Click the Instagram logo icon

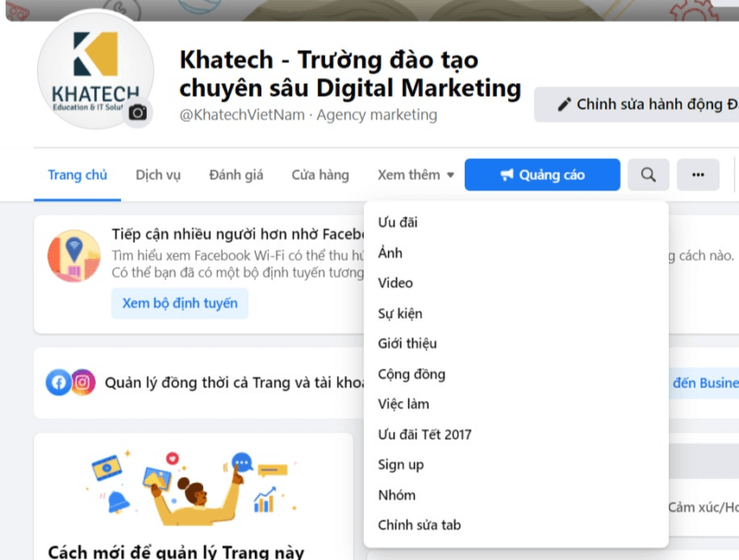83,383
